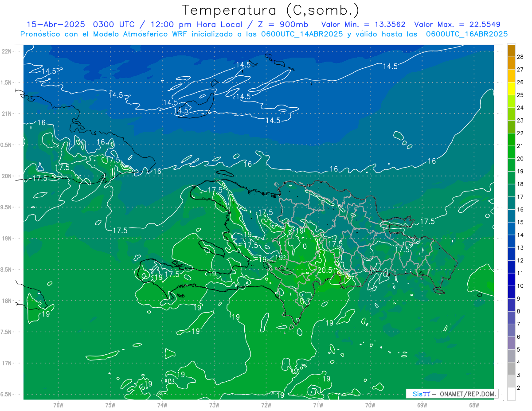The width and height of the screenshot is (532, 411).
Task: Click the "20N" latitude axis label
Action: click(6, 176)
